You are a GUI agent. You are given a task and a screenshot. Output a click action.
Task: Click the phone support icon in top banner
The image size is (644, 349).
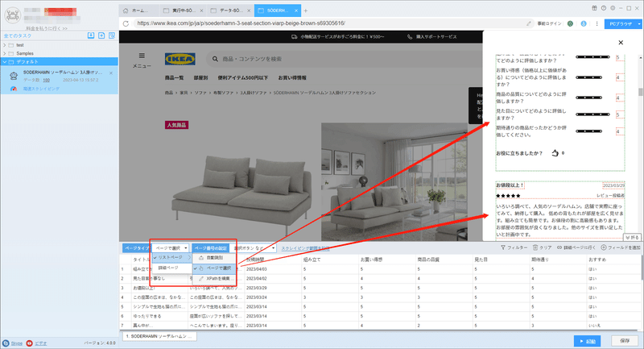pos(410,37)
